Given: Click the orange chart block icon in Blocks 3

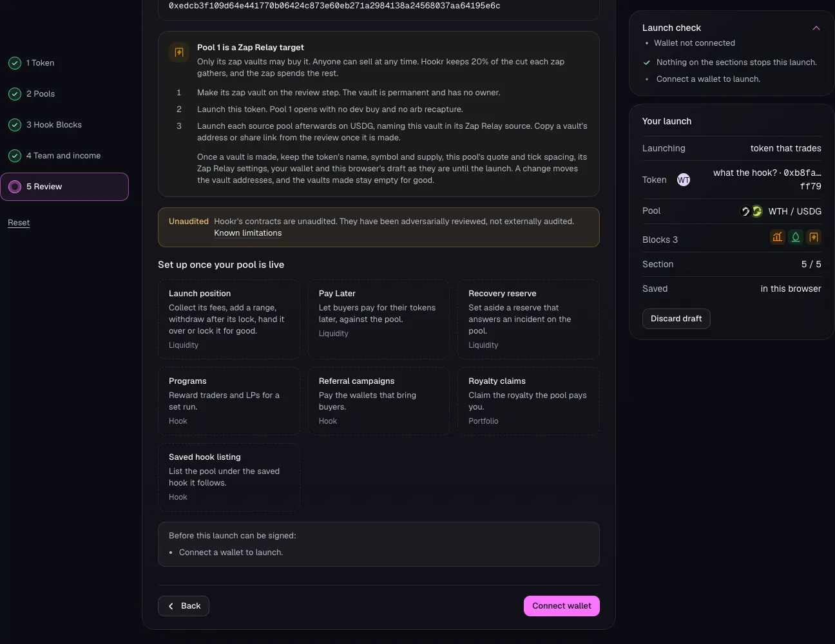Looking at the screenshot, I should point(778,237).
